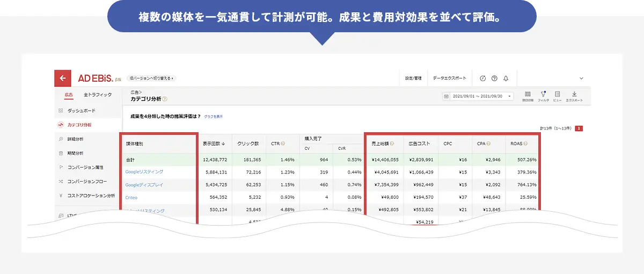644x274 pixels.
Task: Open the notifications bell icon
Action: coord(506,78)
